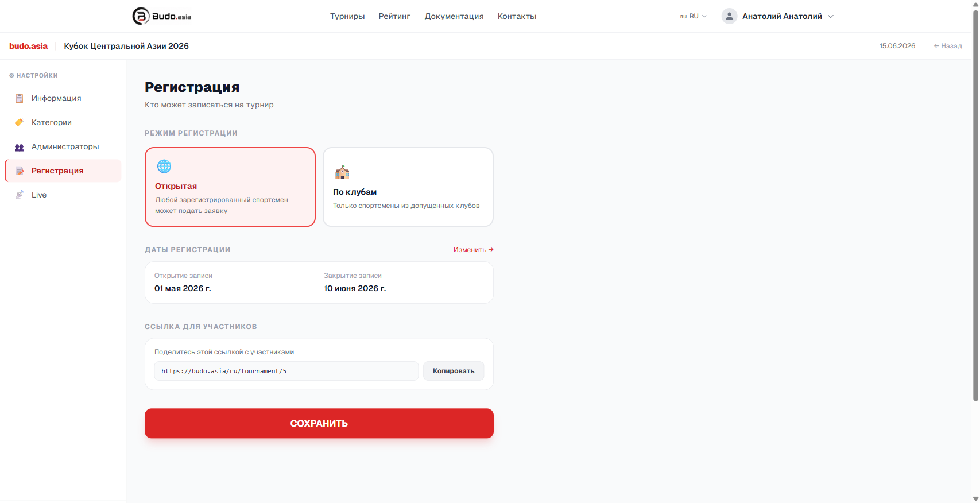
Task: Select Регистрация sidebar item
Action: pyautogui.click(x=63, y=171)
